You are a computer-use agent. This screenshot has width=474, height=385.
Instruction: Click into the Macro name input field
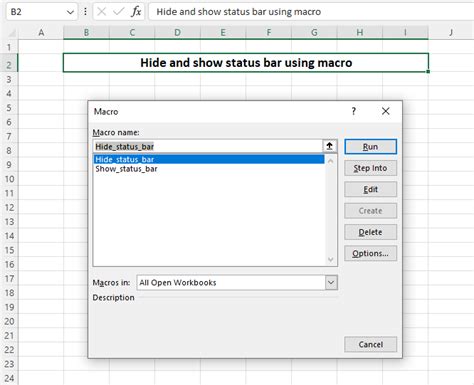point(208,146)
